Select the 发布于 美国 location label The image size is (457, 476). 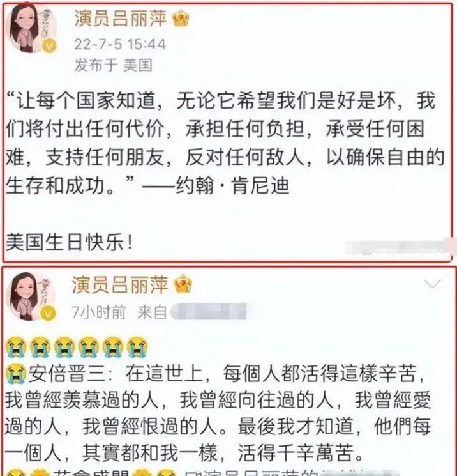[x=114, y=65]
